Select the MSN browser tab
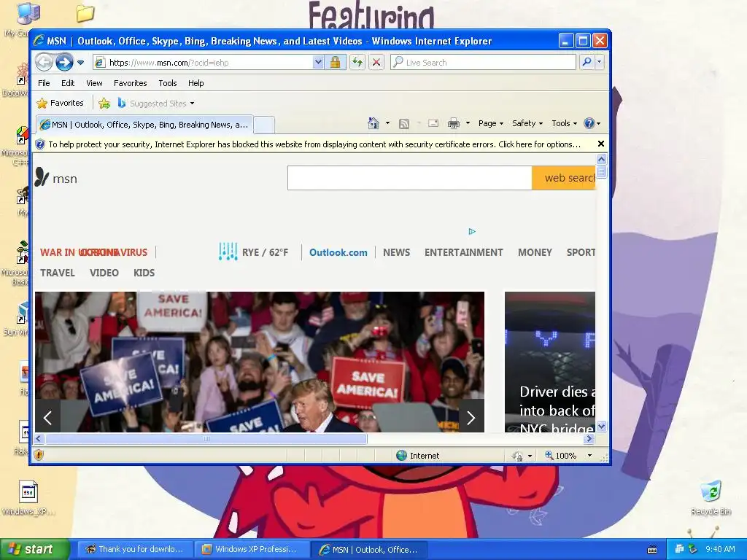The height and width of the screenshot is (560, 747). [x=145, y=125]
